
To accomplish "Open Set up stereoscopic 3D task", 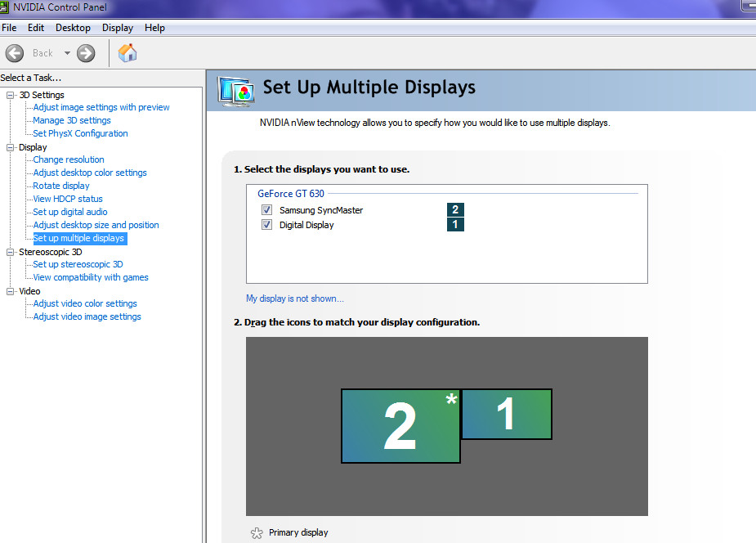I will pos(78,264).
